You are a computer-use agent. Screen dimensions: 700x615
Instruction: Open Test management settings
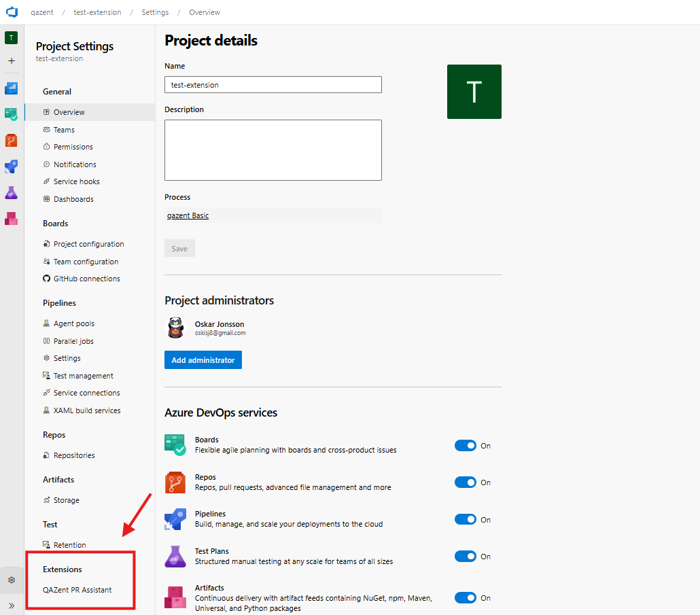click(90, 376)
